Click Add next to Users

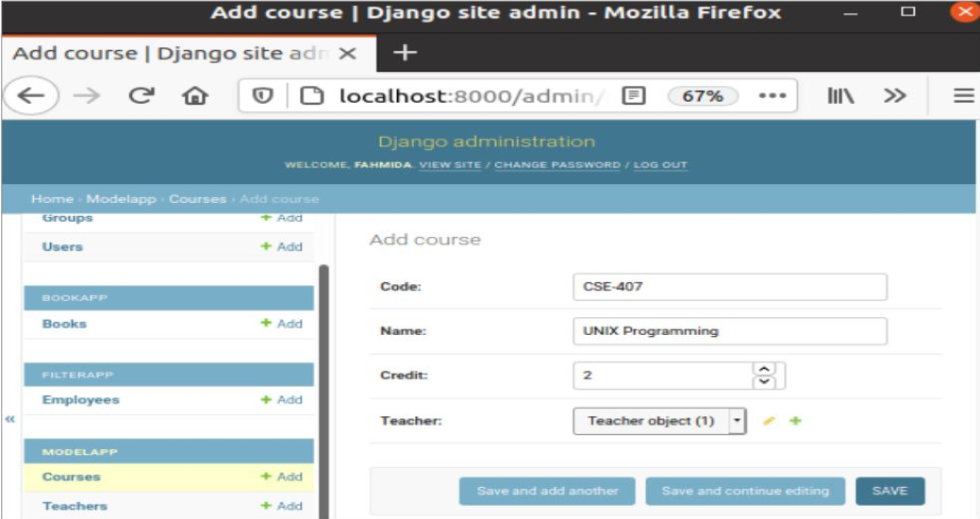(x=282, y=246)
